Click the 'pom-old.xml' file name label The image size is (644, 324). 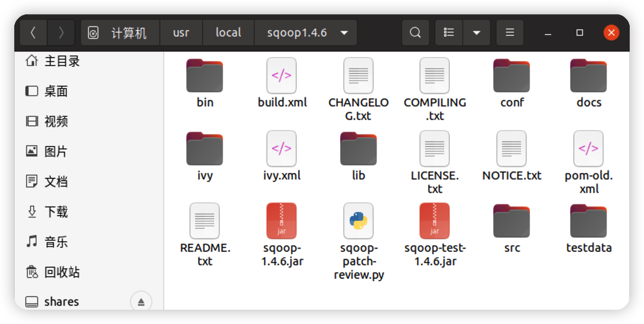coord(589,182)
